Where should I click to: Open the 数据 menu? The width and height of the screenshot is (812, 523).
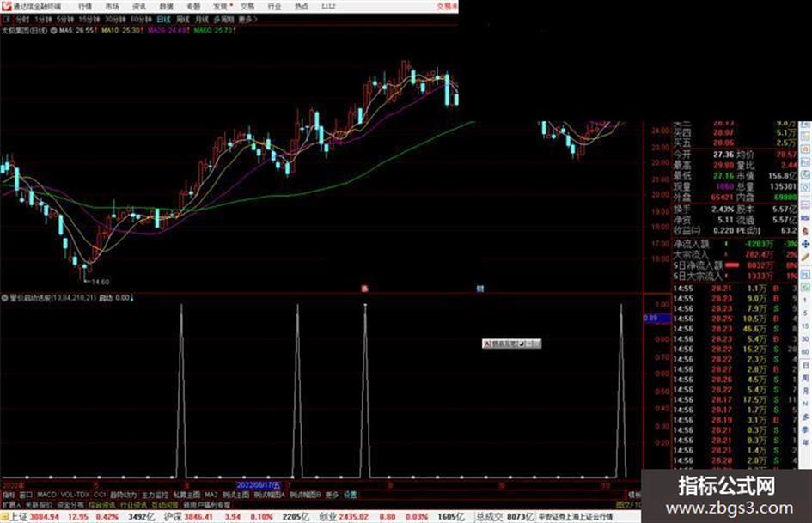pyautogui.click(x=166, y=7)
